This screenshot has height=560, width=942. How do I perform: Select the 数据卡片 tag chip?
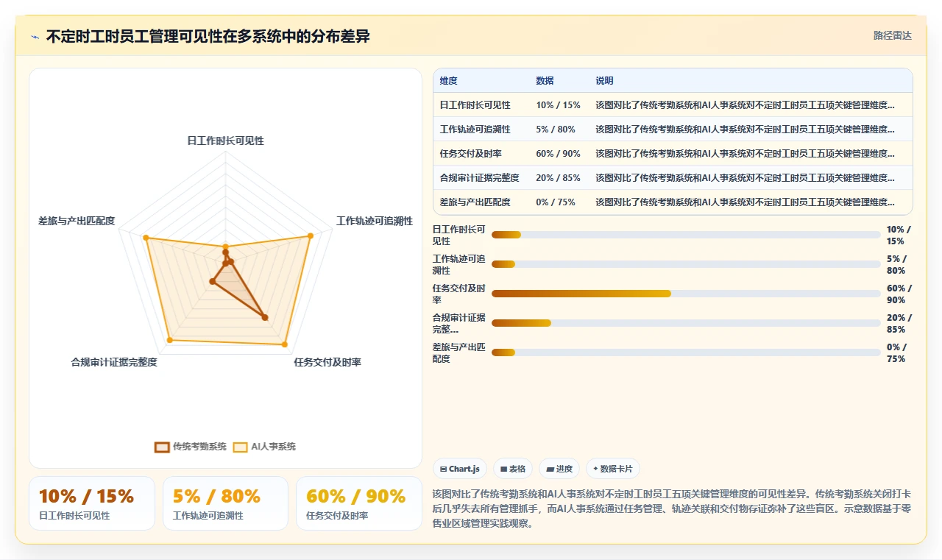point(613,469)
